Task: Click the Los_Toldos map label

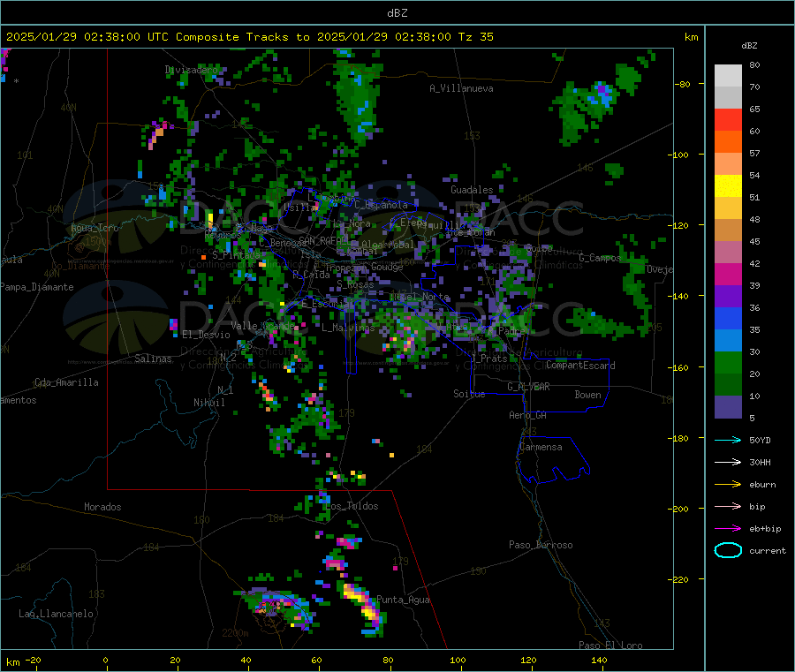Action: [352, 506]
